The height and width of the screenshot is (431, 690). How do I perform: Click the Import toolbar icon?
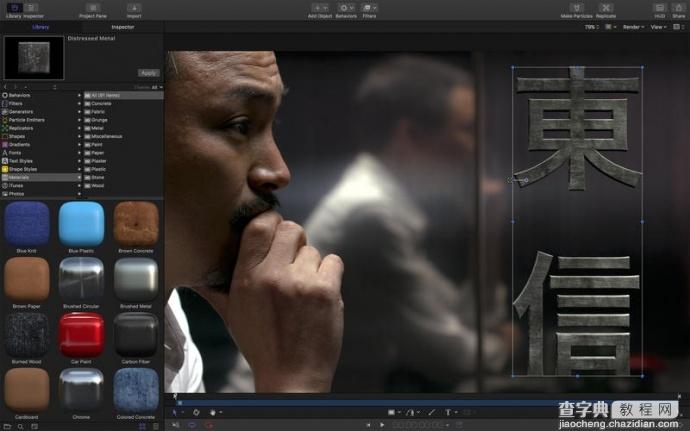pyautogui.click(x=134, y=8)
